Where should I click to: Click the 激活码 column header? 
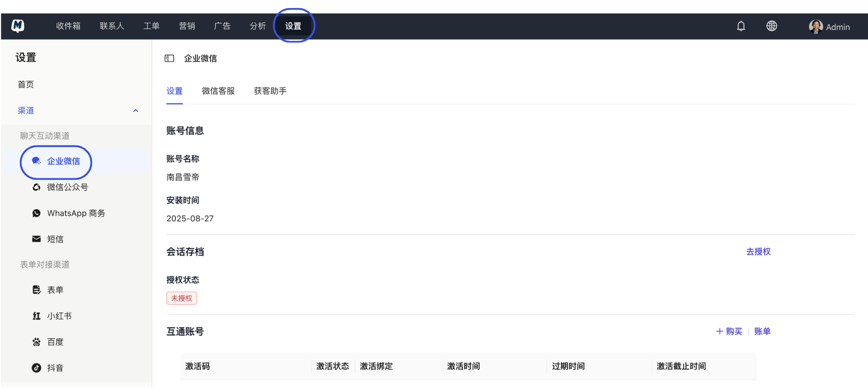[x=198, y=366]
